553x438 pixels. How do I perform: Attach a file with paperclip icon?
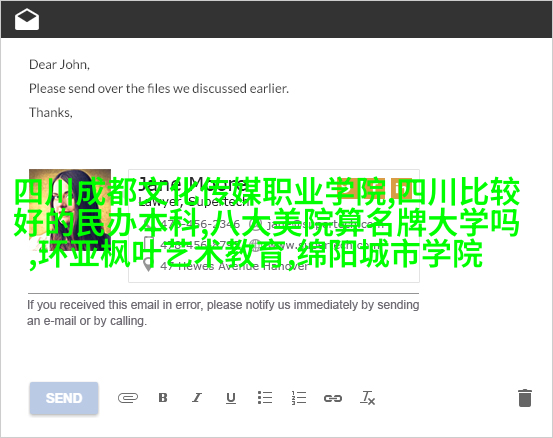[128, 398]
